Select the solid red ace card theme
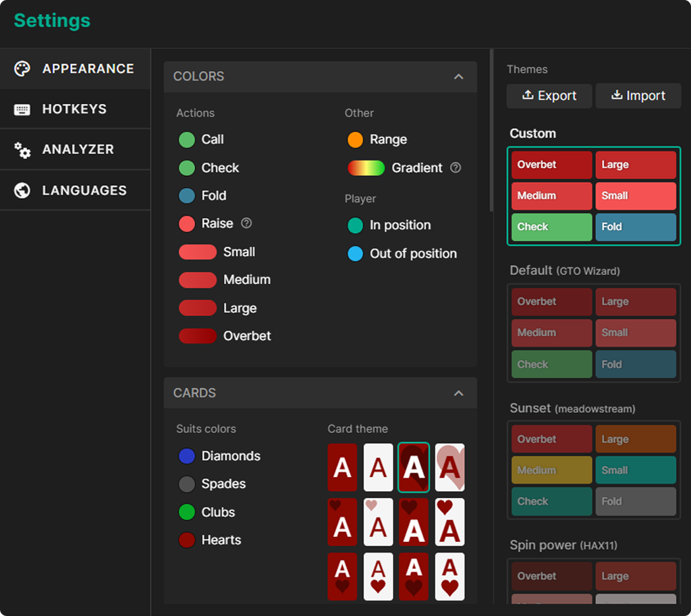This screenshot has height=616, width=691. (x=342, y=467)
